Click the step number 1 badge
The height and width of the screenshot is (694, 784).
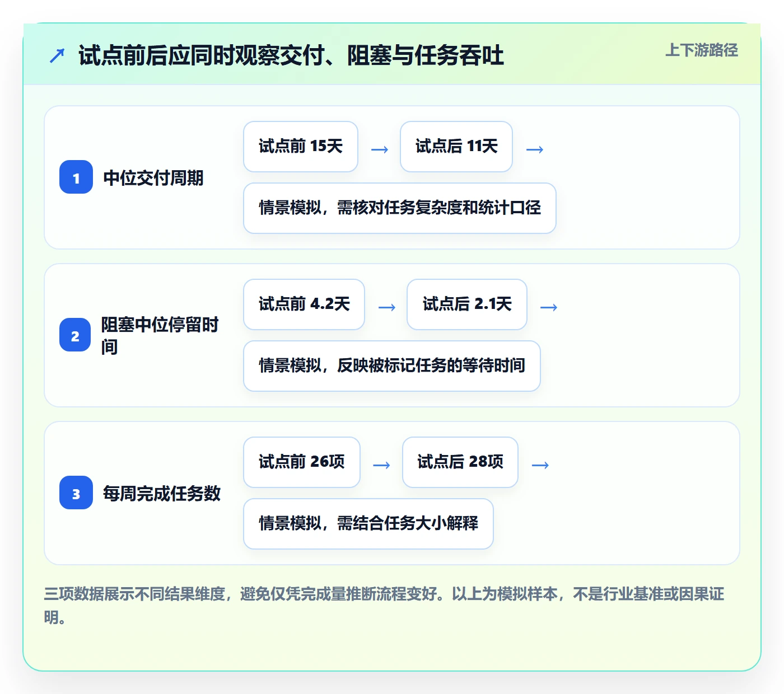(76, 177)
